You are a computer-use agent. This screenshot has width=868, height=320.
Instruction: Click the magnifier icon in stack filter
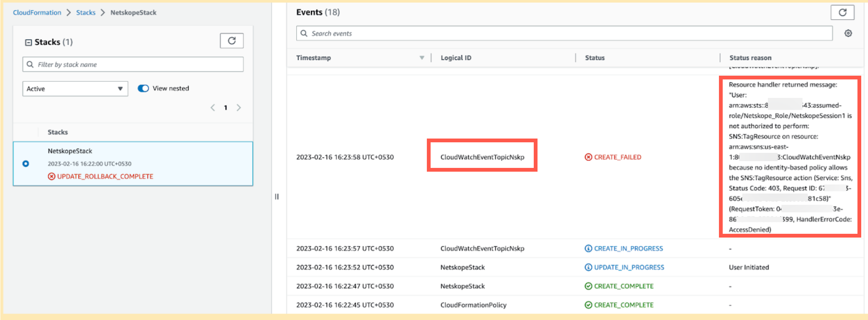click(x=30, y=64)
